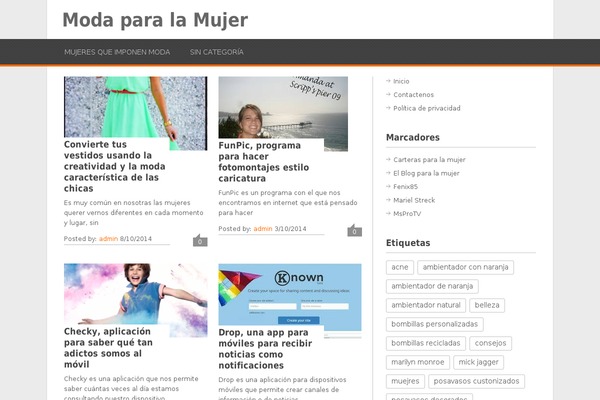The height and width of the screenshot is (400, 600).
Task: Open the Contactenos sidebar link
Action: click(x=413, y=95)
